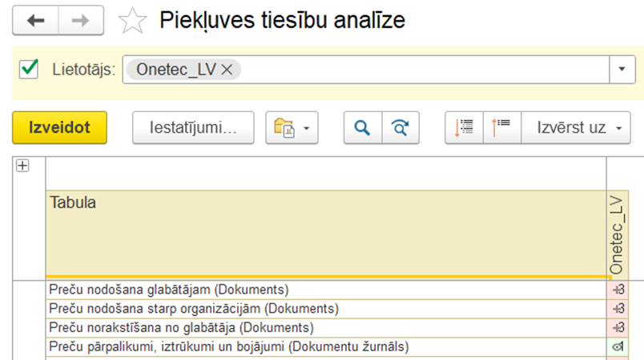Open the Izvērst uz dropdown
644x360 pixels.
[576, 127]
